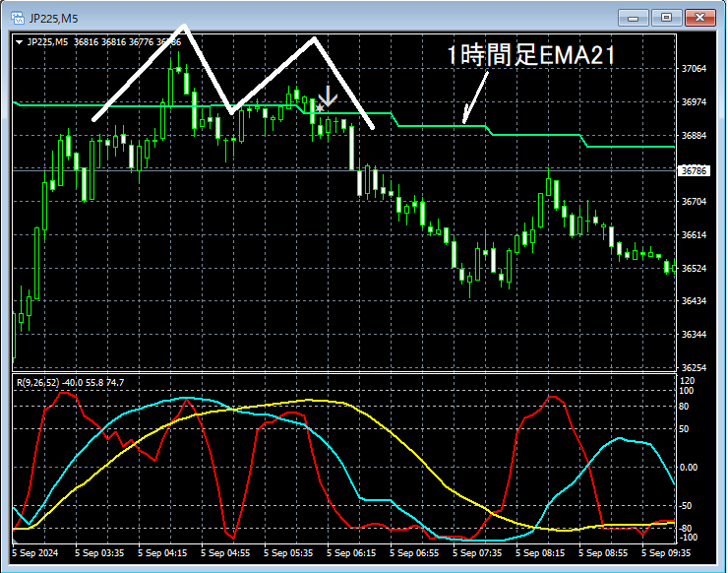
Task: Click the 36434 price scale label
Action: (x=694, y=301)
